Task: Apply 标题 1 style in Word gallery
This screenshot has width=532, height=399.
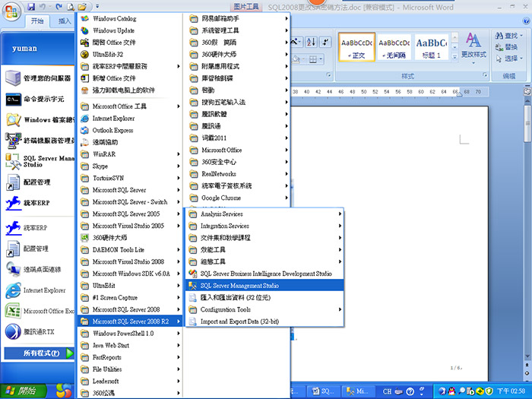Action: [x=432, y=47]
